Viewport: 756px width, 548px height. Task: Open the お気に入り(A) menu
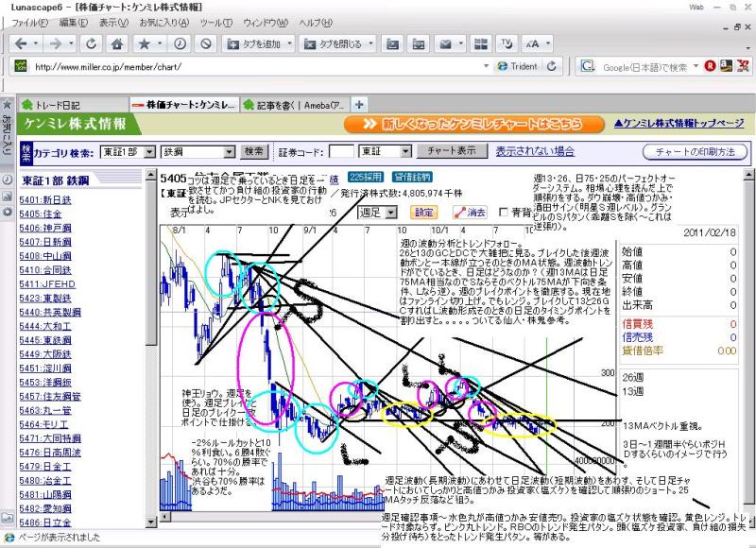click(x=164, y=23)
